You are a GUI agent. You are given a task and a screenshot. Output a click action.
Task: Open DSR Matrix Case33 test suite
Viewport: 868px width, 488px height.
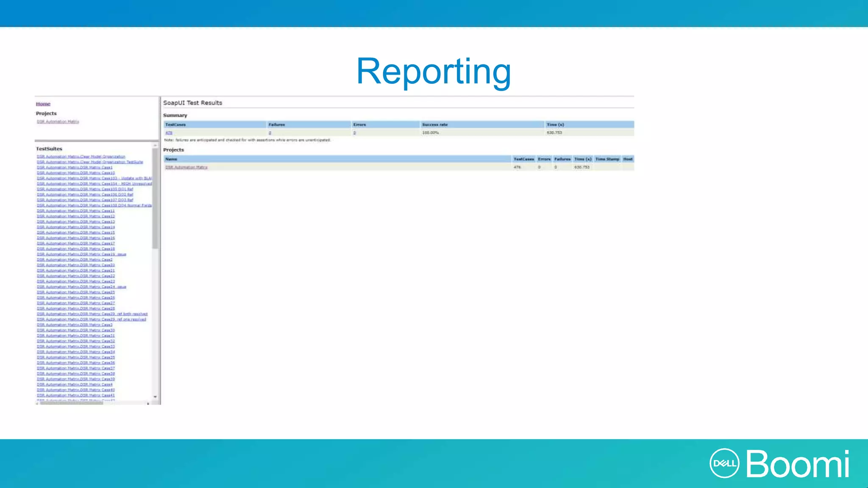(75, 347)
